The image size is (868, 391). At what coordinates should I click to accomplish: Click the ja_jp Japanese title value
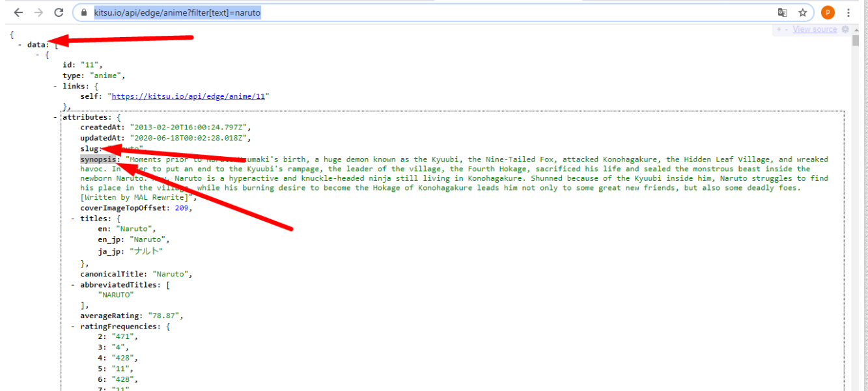pos(146,250)
